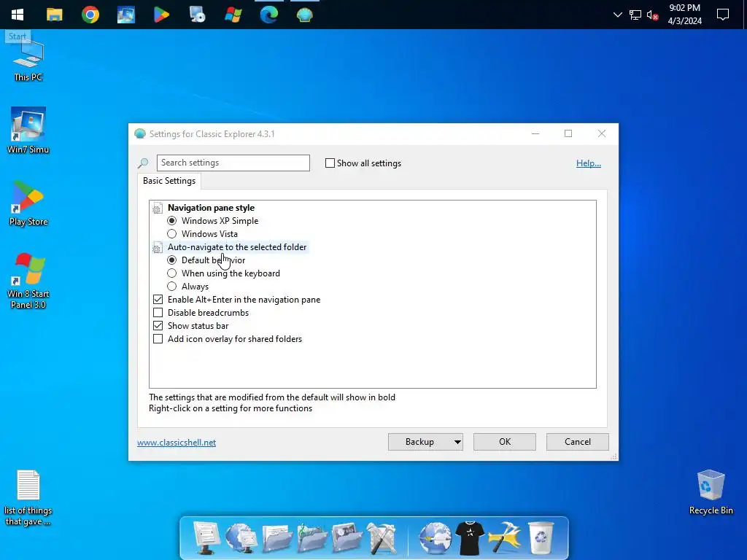Minimize the Classic Explorer settings window
Viewport: 747px width, 560px height.
click(535, 134)
